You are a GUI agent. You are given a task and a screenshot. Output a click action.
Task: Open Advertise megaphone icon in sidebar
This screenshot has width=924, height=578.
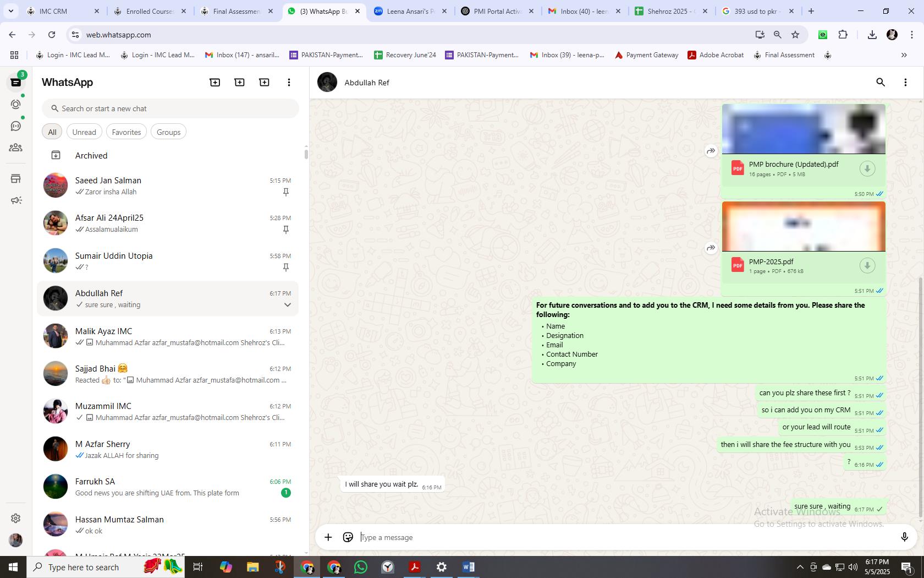coord(16,200)
